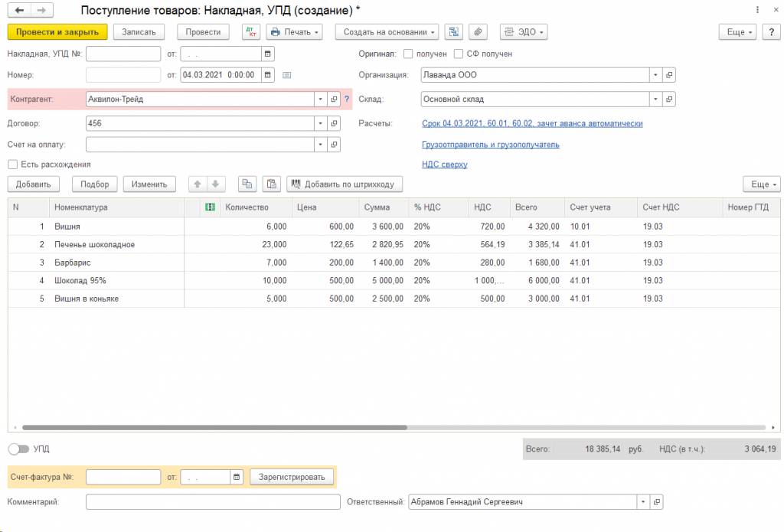Viewport: 784px width, 532px height.
Task: Open the document structure icon next to Создать на основании
Action: [x=453, y=32]
